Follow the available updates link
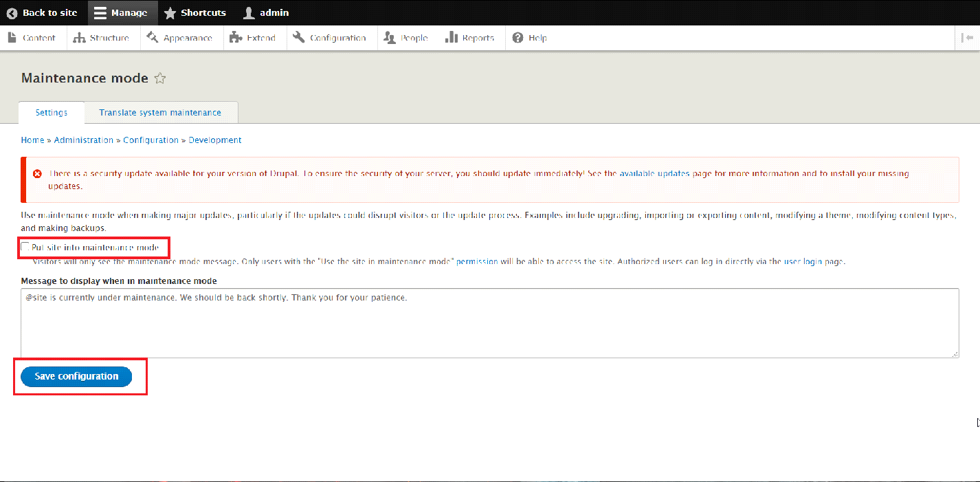Image resolution: width=980 pixels, height=482 pixels. (654, 174)
